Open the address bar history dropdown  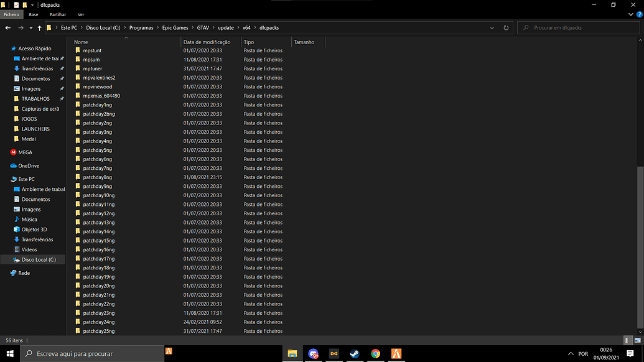point(492,27)
